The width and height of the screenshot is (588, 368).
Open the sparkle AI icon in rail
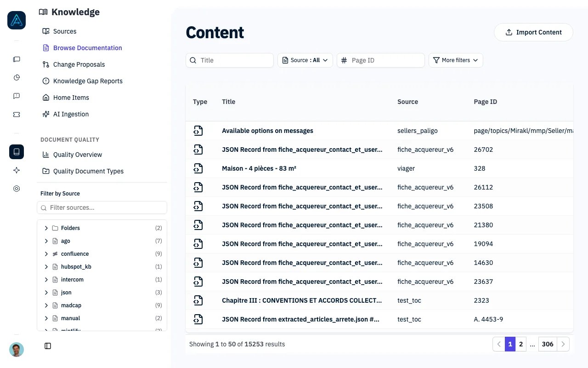tap(17, 170)
